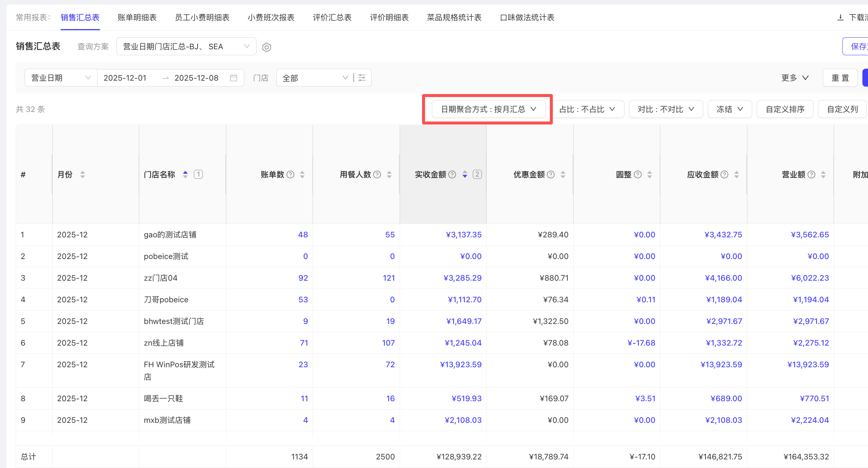Expand 日期聚合方式 按月汇总 dropdown
The width and height of the screenshot is (868, 468).
click(488, 109)
